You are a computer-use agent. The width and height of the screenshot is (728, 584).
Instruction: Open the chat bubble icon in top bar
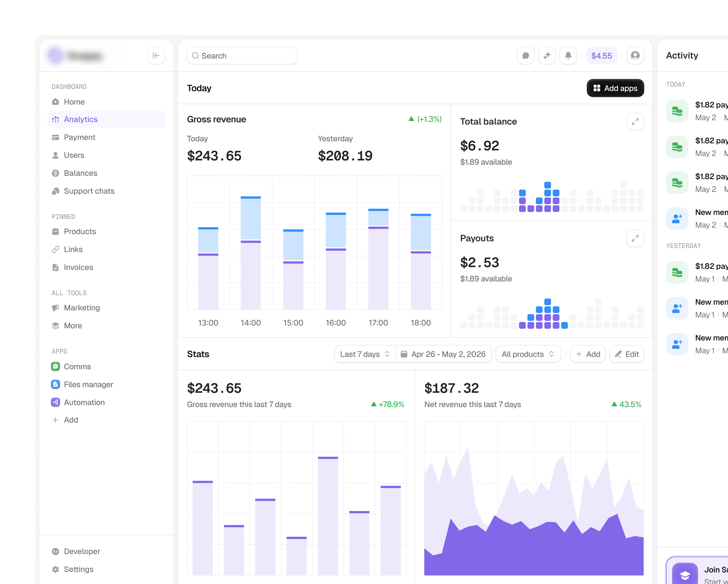pos(525,55)
